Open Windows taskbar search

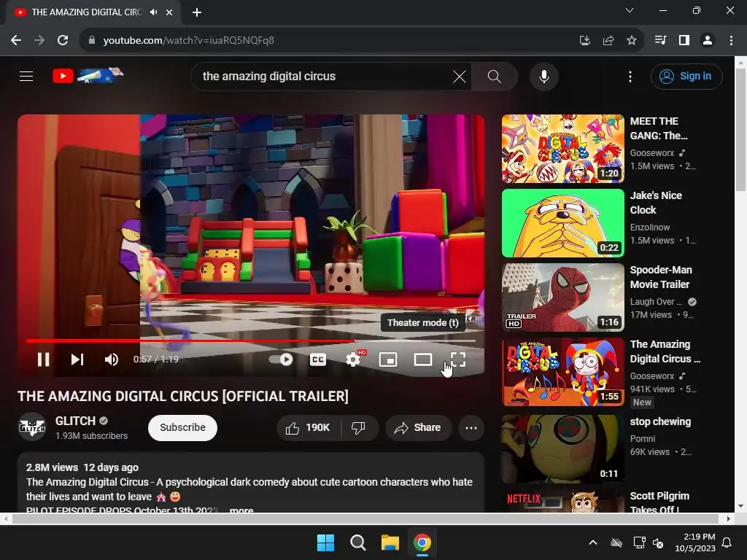click(357, 542)
